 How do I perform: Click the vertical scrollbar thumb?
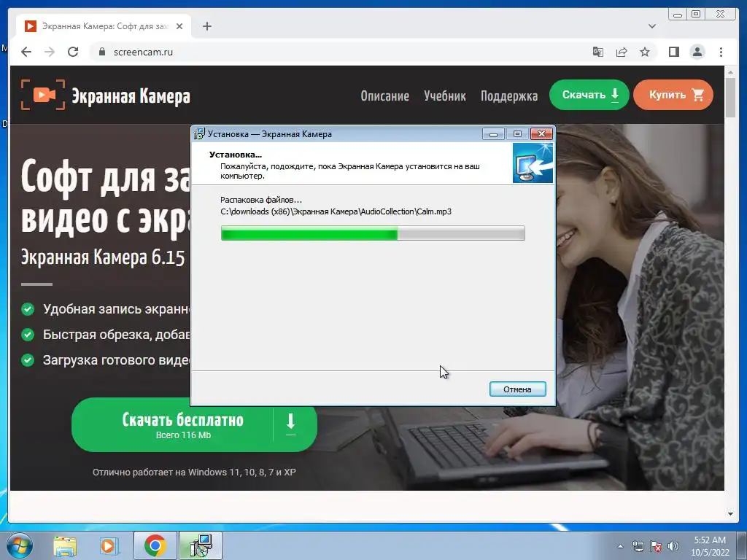730,98
